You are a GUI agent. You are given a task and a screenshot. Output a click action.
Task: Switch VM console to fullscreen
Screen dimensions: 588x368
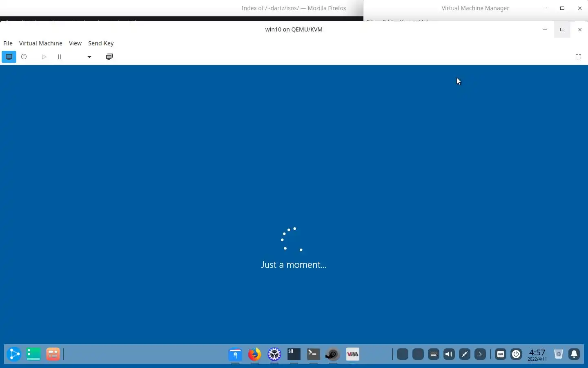(578, 57)
